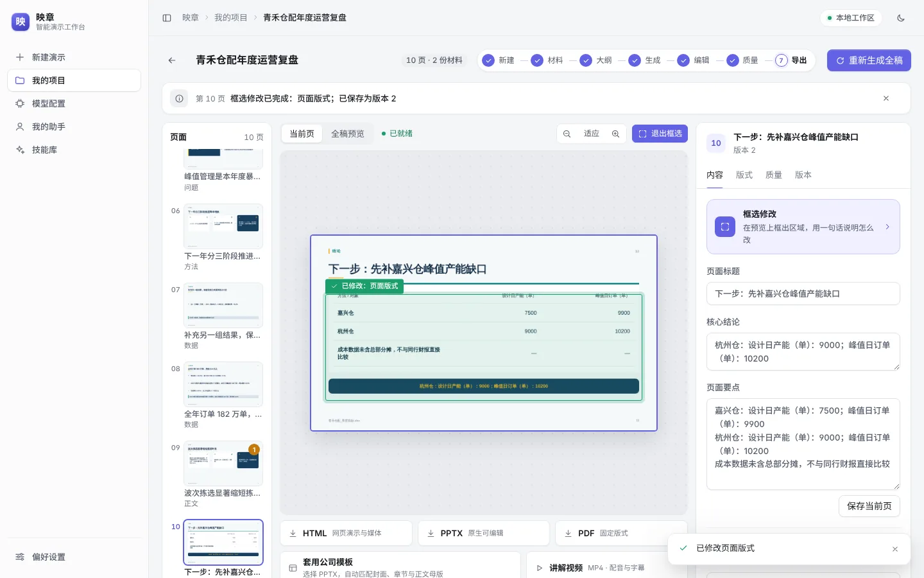Go back with the left arrow
This screenshot has height=578, width=924.
pos(172,60)
